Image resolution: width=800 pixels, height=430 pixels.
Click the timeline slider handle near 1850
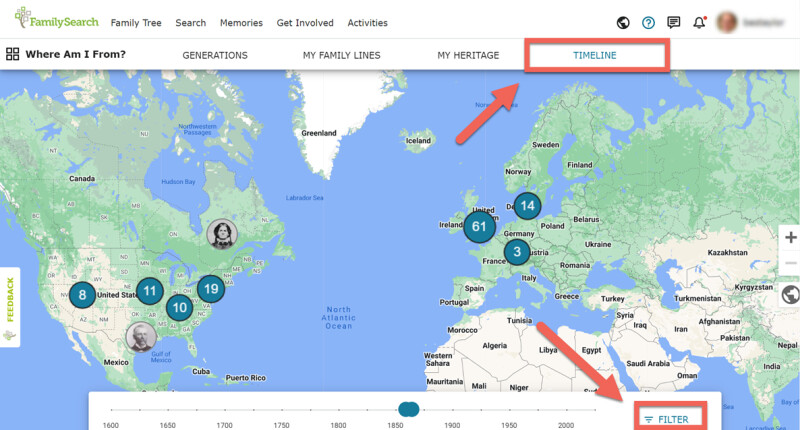click(x=408, y=409)
